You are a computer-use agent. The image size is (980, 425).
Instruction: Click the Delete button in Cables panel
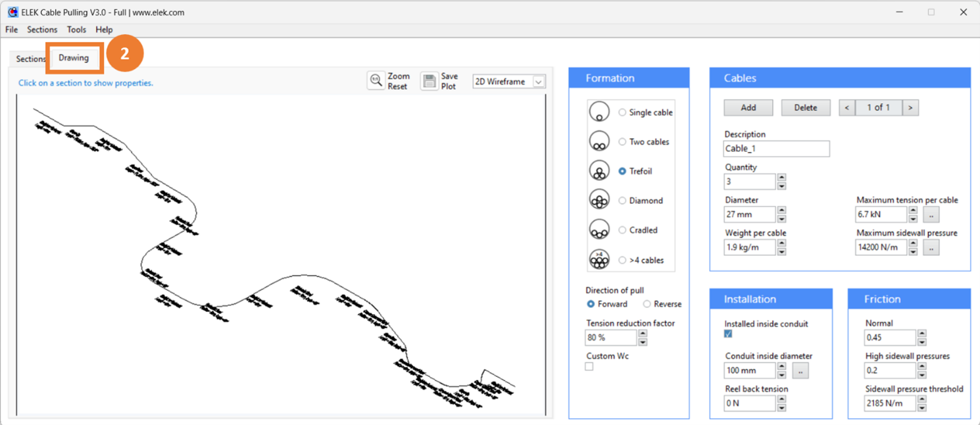(x=806, y=107)
